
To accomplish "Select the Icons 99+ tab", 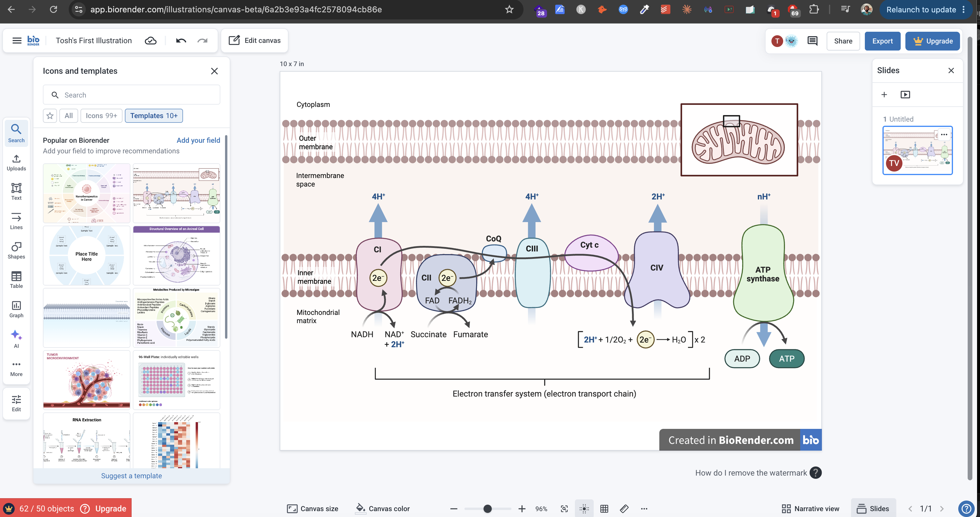I will [x=101, y=116].
